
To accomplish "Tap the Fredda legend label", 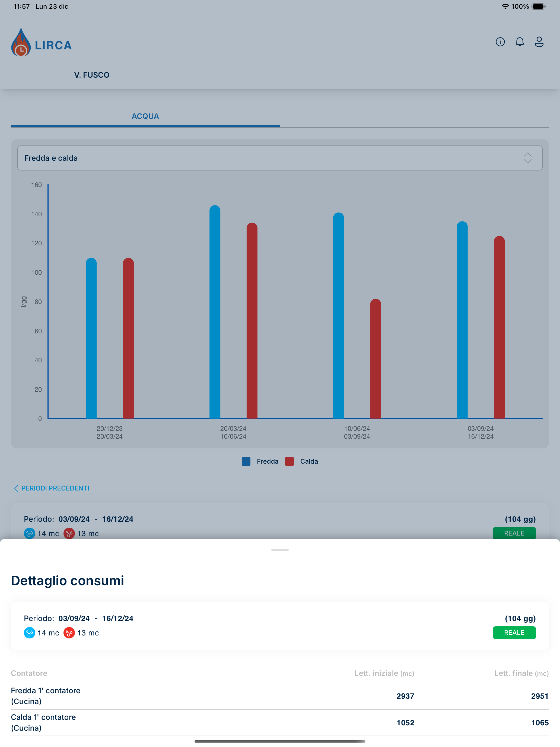I will coord(267,461).
